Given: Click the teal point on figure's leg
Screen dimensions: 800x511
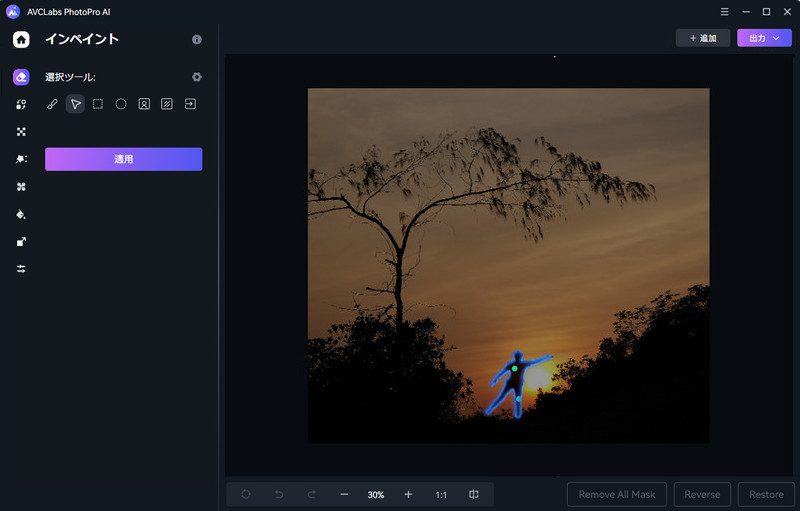Looking at the screenshot, I should pos(518,399).
